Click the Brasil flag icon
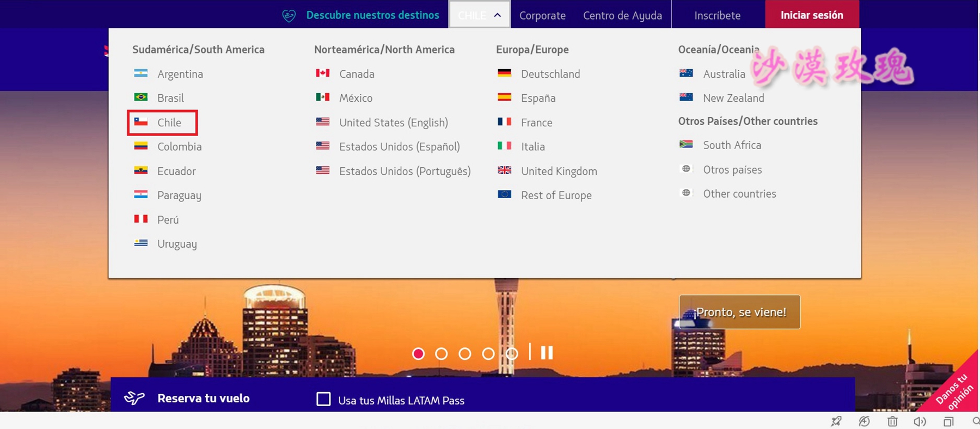The width and height of the screenshot is (980, 429). click(x=141, y=97)
